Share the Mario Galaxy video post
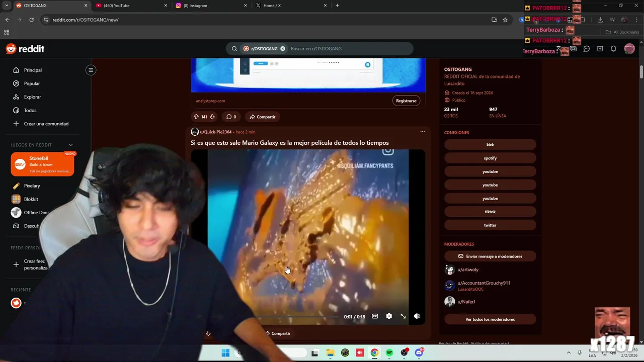 point(278,333)
